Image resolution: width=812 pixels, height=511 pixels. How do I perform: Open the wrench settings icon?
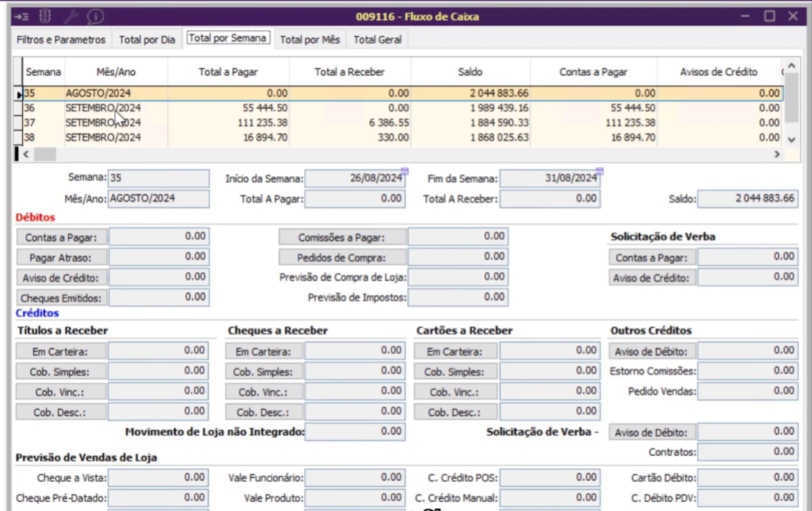click(x=71, y=17)
